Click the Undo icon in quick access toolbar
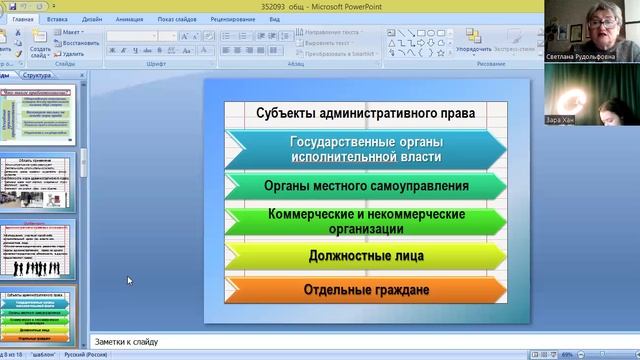 click(24, 7)
